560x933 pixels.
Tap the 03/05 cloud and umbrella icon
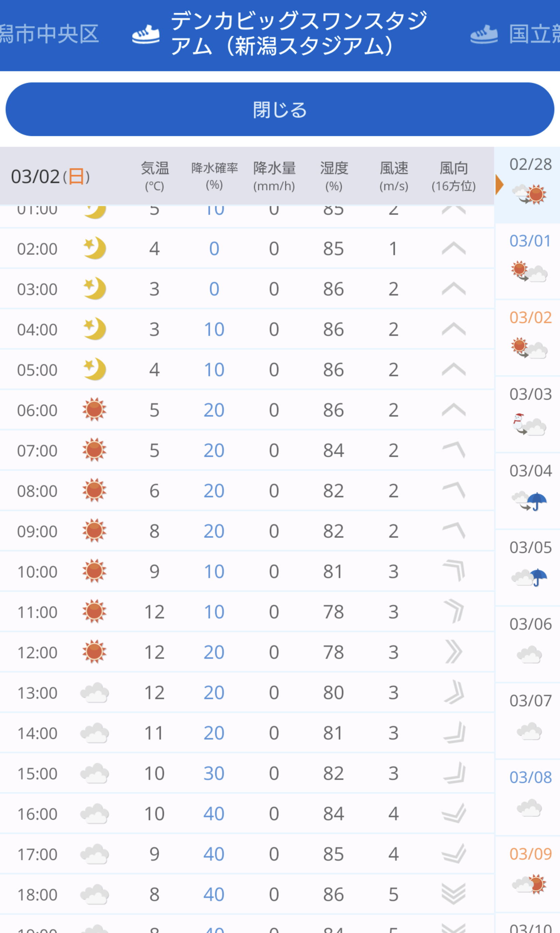point(529,577)
